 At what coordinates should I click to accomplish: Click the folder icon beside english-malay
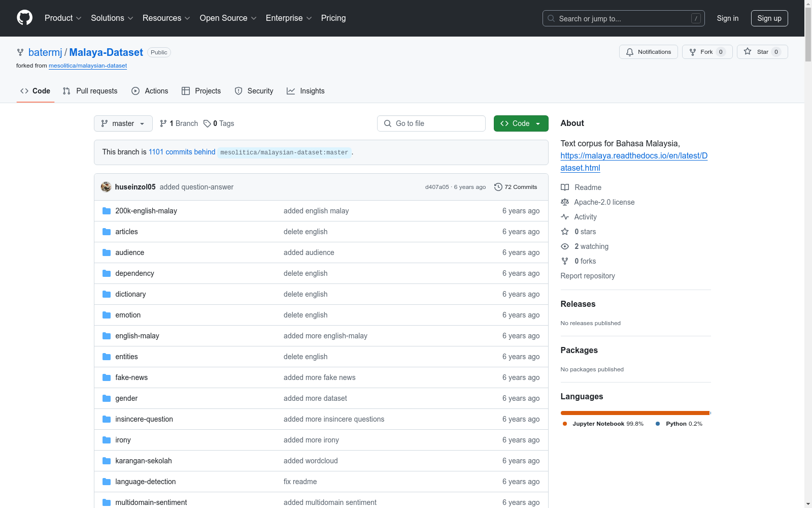pyautogui.click(x=107, y=336)
